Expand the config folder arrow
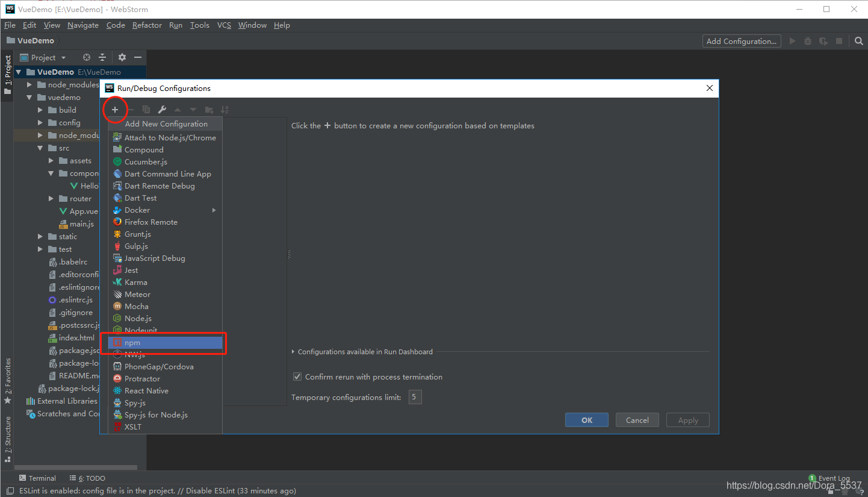The width and height of the screenshot is (868, 497). click(40, 123)
